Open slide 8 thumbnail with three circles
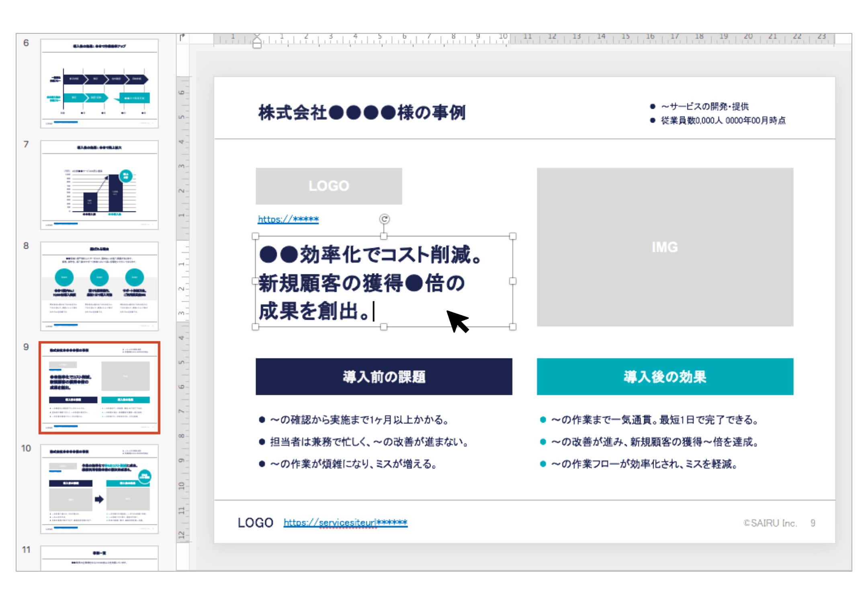The width and height of the screenshot is (868, 601). [99, 286]
